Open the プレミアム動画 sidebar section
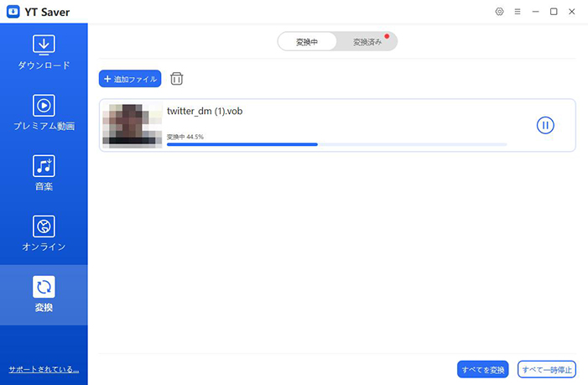Screen dimensions: 588x385 44,113
